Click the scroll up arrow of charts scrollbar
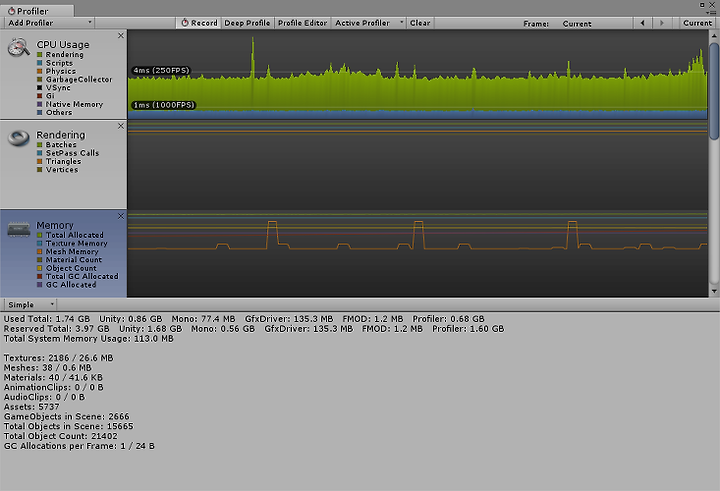This screenshot has width=720, height=491. (x=714, y=35)
